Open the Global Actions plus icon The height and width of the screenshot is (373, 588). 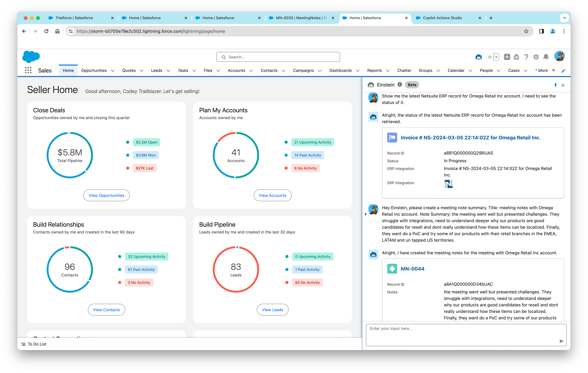(507, 57)
